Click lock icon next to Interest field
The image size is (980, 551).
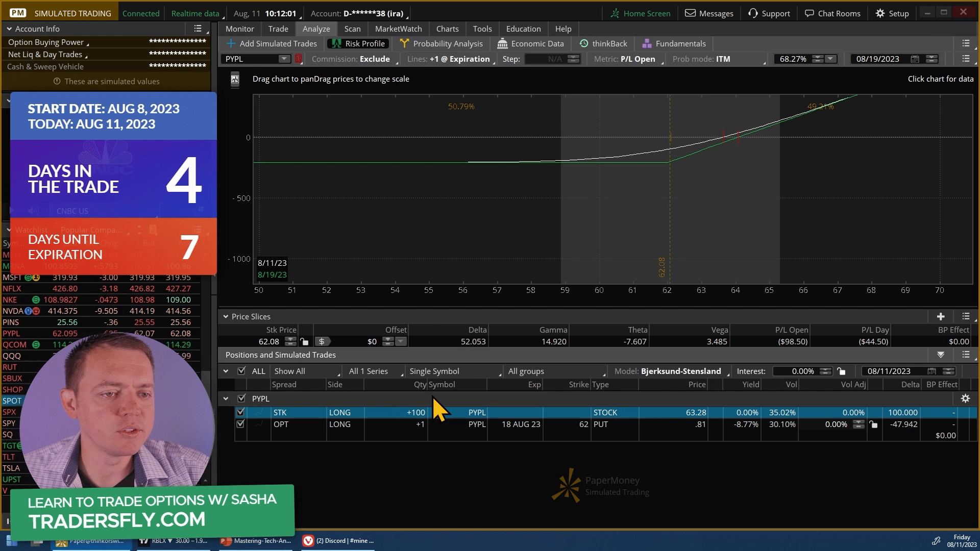click(841, 371)
